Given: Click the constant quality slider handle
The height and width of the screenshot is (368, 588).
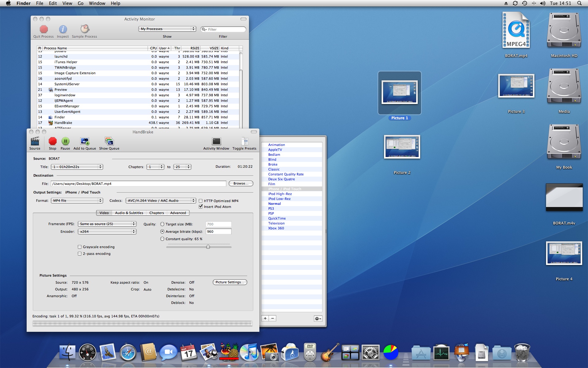Looking at the screenshot, I should (x=208, y=247).
